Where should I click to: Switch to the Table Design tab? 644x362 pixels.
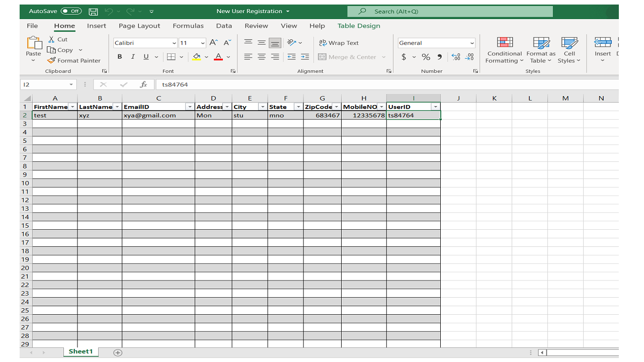[359, 26]
